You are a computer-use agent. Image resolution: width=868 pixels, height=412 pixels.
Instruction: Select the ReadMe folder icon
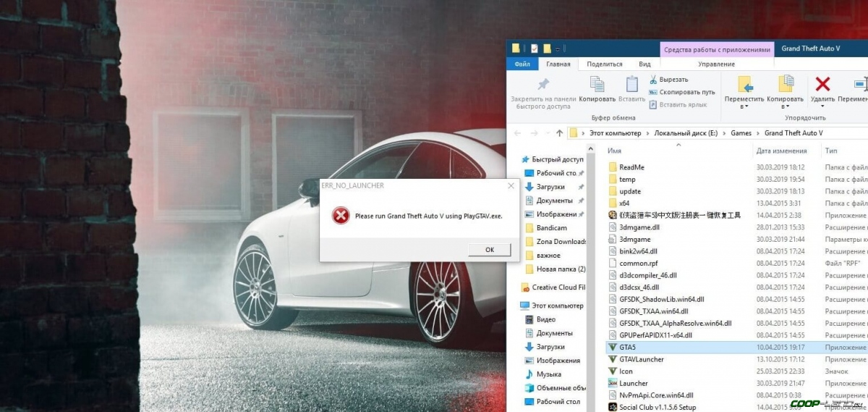(612, 167)
